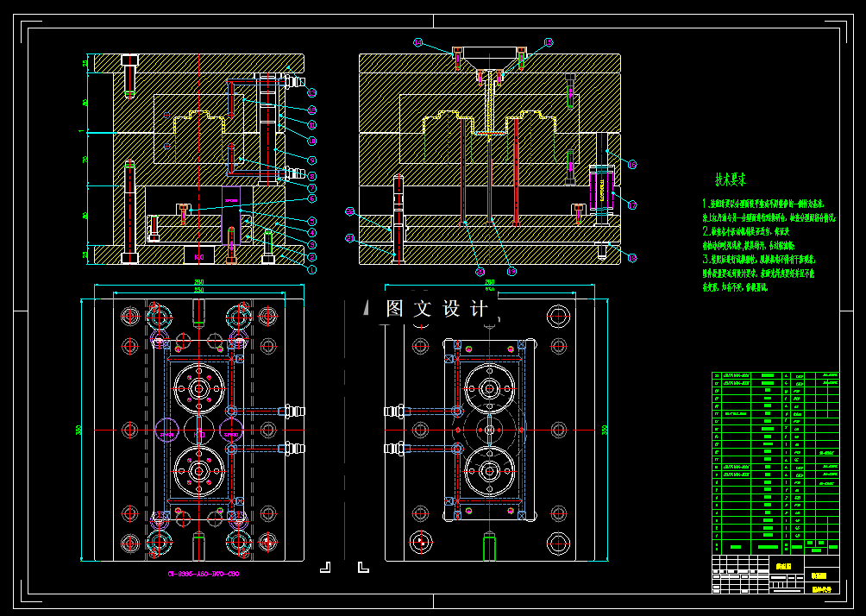Screen dimensions: 866x616
Task: Click part balloon number 9
Action: click(x=311, y=160)
